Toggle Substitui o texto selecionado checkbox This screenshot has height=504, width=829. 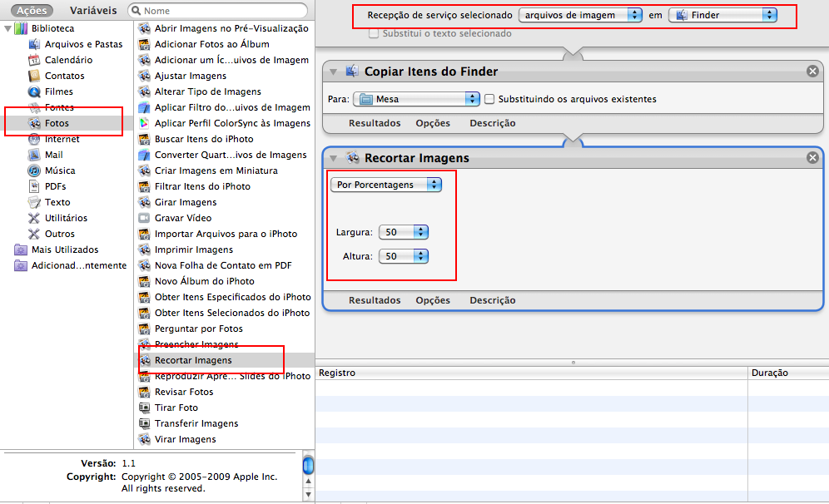click(374, 33)
